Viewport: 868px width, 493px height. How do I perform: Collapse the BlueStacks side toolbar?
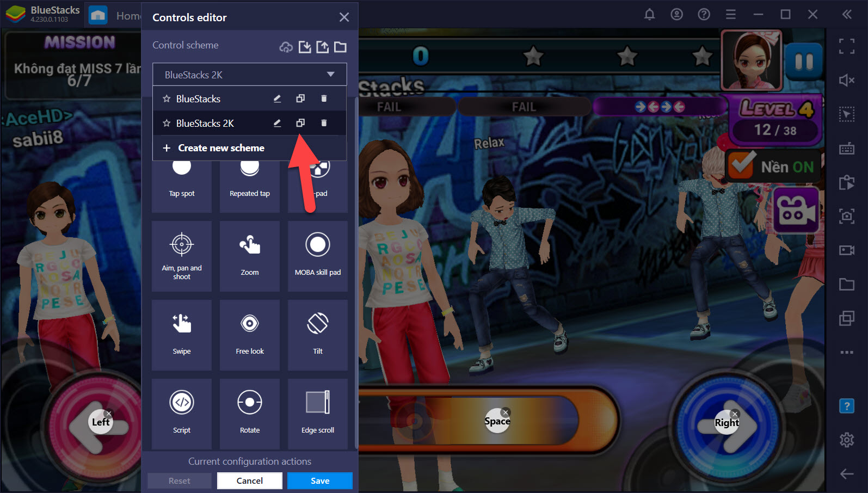coord(847,14)
